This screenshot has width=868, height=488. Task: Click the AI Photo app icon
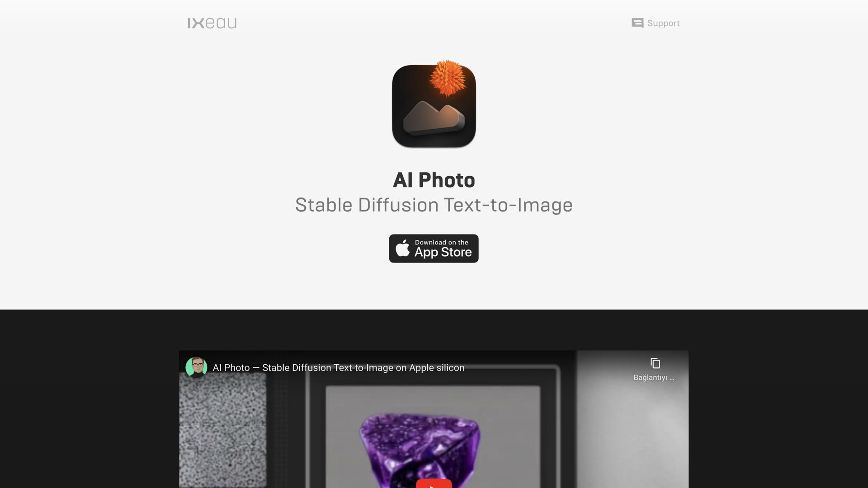434,104
